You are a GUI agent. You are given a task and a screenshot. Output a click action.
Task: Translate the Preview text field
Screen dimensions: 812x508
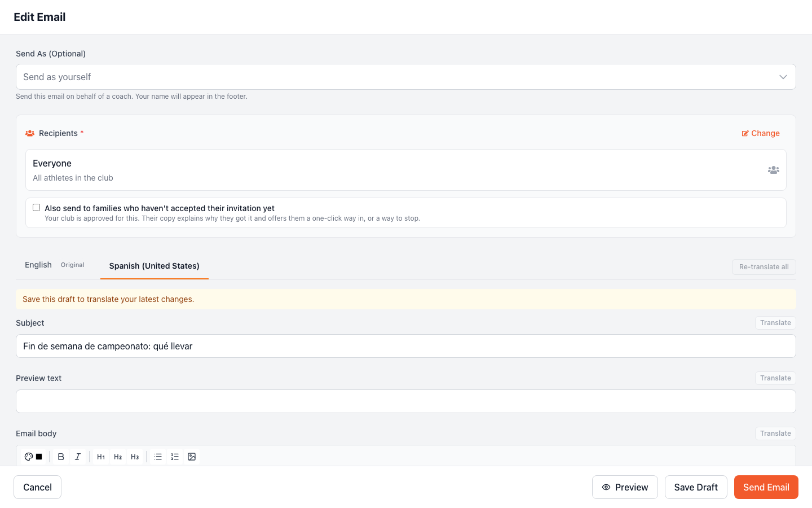(775, 378)
